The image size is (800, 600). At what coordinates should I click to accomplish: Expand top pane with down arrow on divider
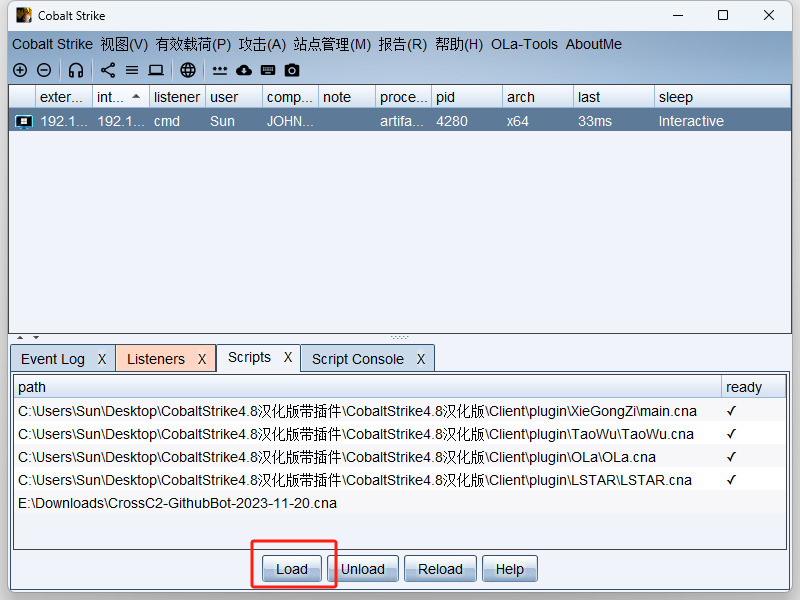[x=36, y=337]
